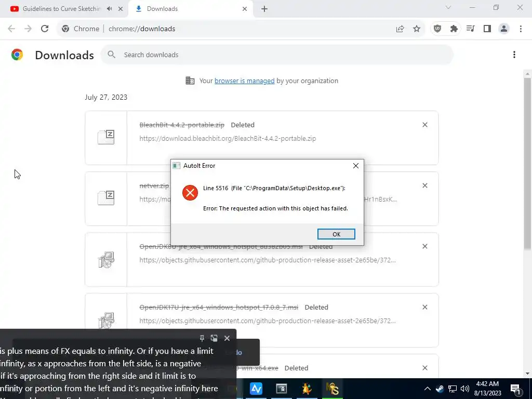The image size is (532, 399).
Task: Click OK in the AutoIt Error dialog
Action: [336, 234]
